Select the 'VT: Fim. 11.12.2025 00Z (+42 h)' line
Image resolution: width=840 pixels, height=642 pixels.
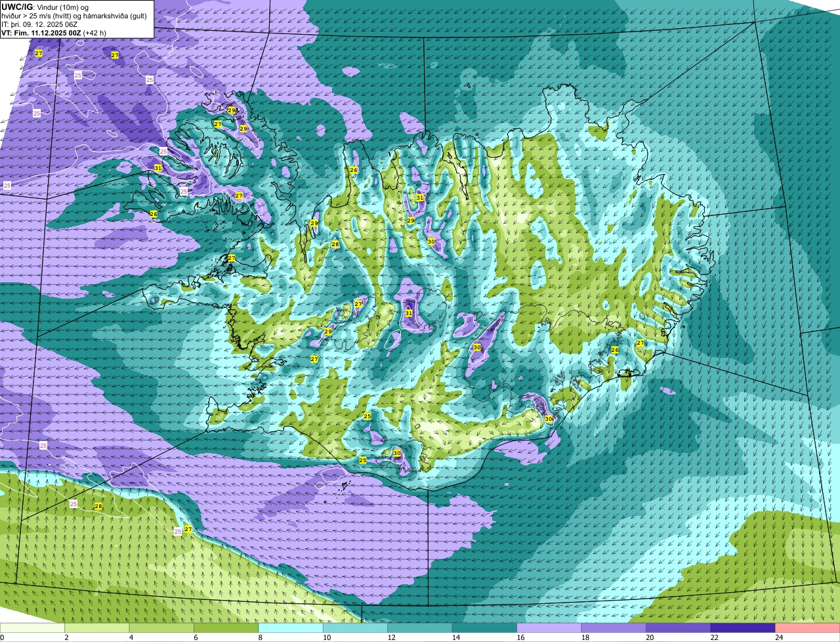point(54,33)
